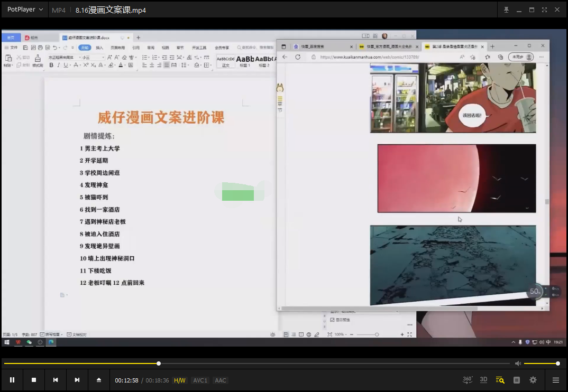Click the Windows Start button in video taskbar

tap(7, 342)
